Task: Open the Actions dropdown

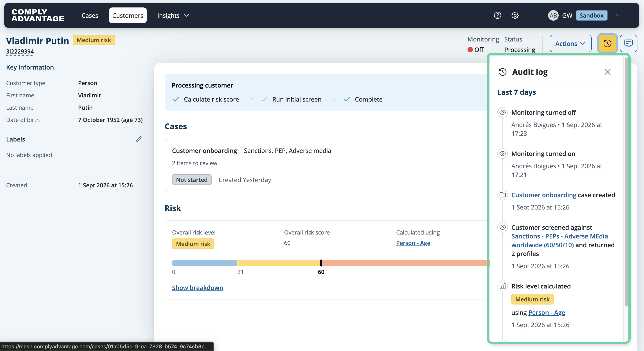Action: tap(570, 43)
